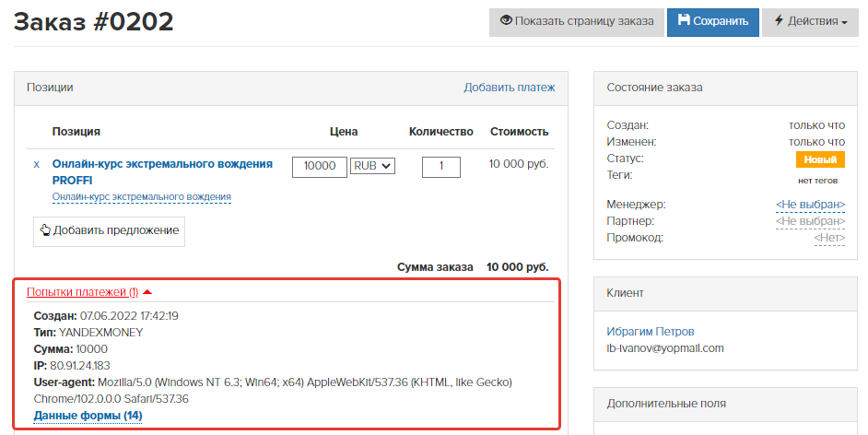868x435 pixels.
Task: Click the Цена column header
Action: 344,132
